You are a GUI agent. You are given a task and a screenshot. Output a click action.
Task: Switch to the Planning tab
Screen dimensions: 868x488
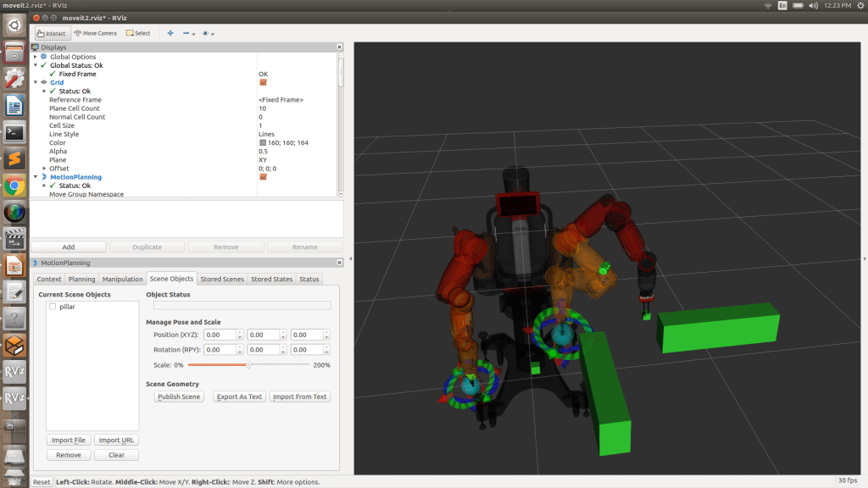coord(81,279)
